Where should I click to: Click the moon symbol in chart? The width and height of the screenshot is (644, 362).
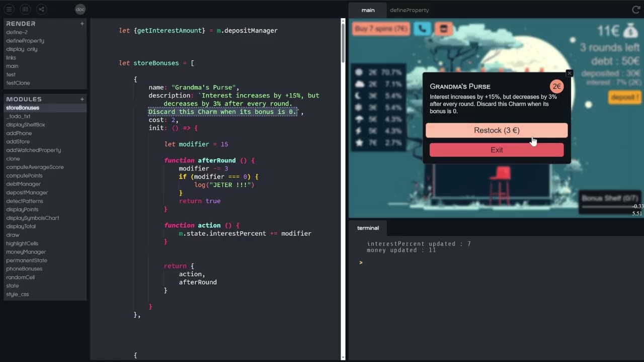[x=359, y=96]
